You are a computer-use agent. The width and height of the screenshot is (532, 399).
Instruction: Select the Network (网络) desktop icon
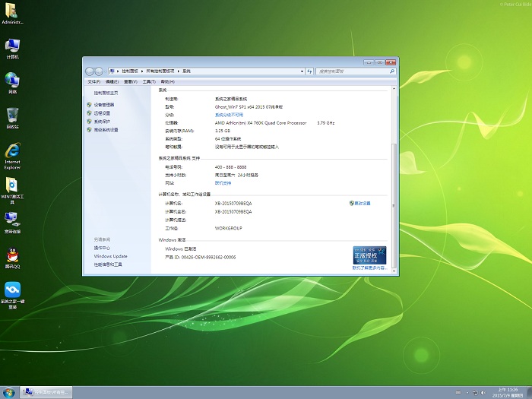[x=12, y=81]
